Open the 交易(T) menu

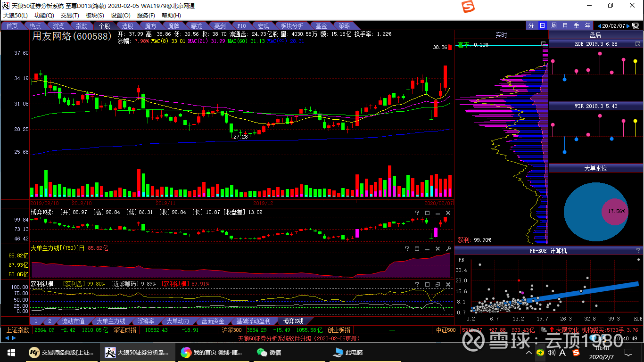point(70,16)
